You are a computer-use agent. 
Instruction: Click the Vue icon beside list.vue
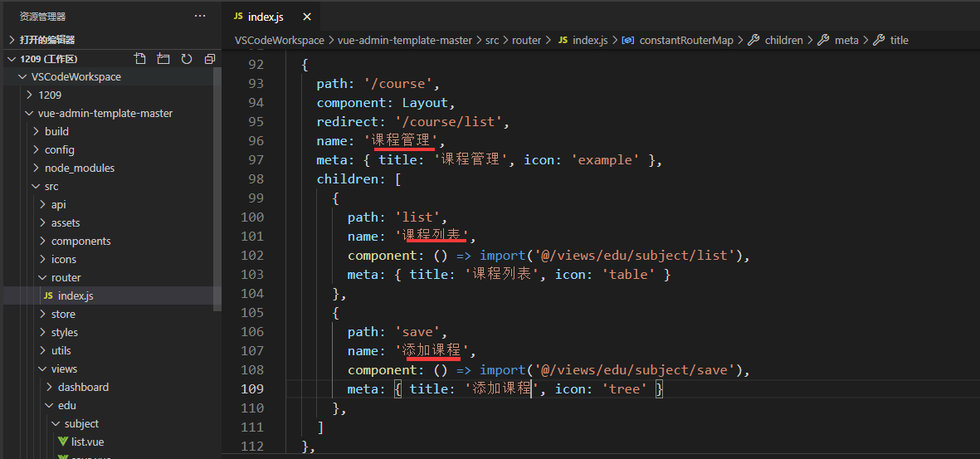point(62,442)
